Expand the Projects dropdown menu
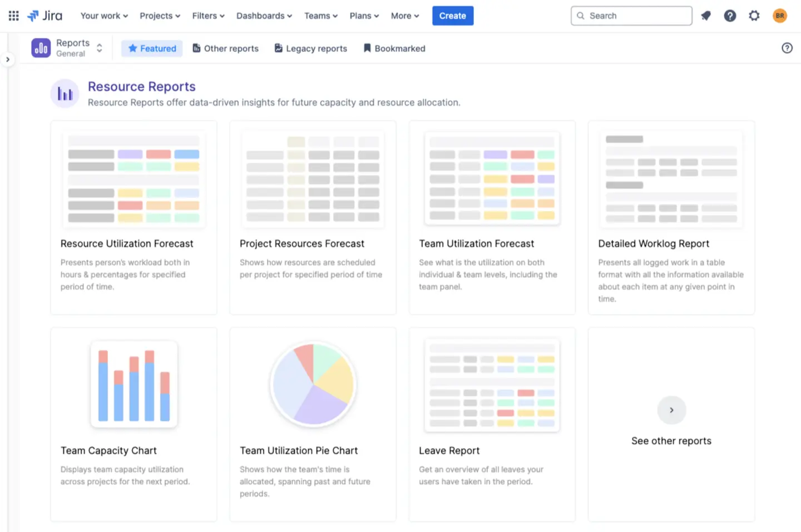Screen dimensions: 801x532 click(160, 16)
